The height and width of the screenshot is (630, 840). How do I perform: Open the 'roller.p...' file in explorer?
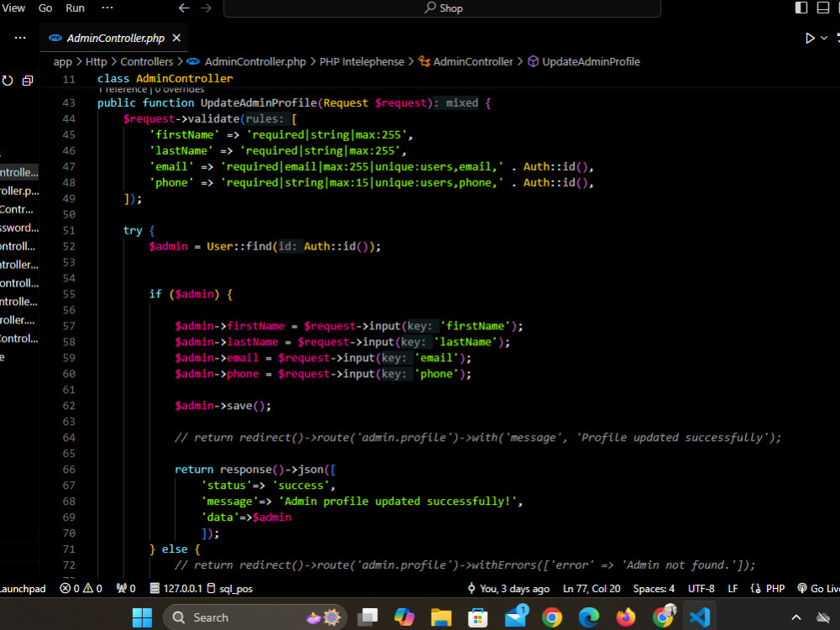tap(19, 191)
